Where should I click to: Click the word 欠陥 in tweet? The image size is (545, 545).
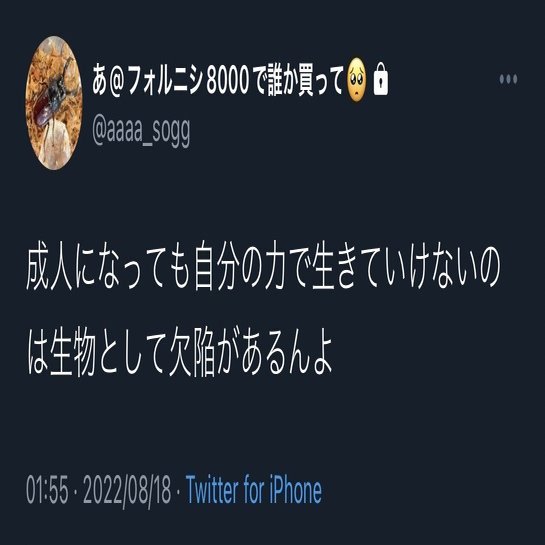192,352
